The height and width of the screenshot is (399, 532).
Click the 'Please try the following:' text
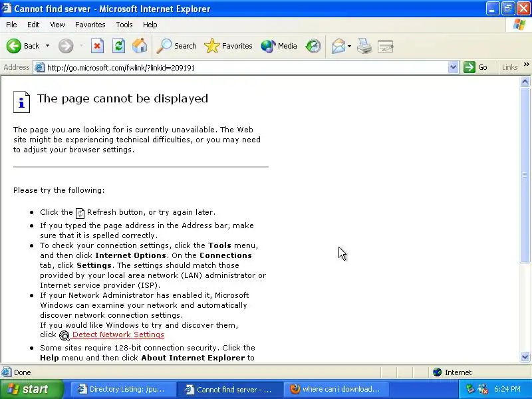59,190
